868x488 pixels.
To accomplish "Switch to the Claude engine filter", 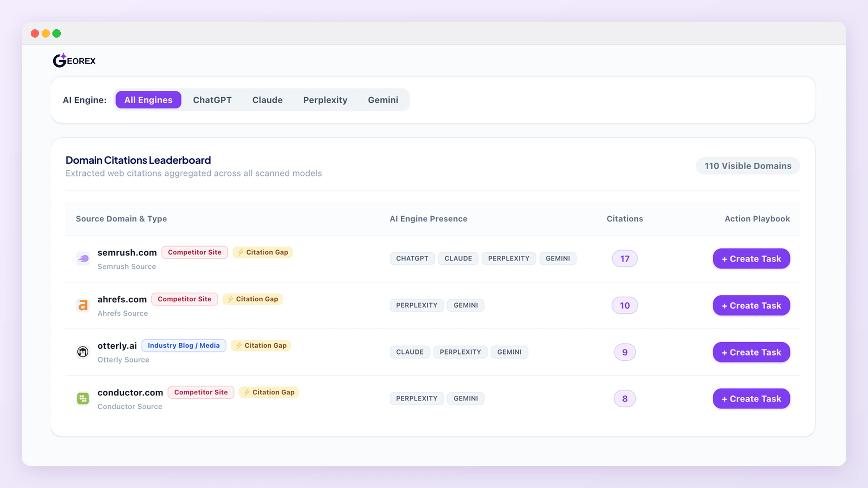I will click(x=267, y=100).
